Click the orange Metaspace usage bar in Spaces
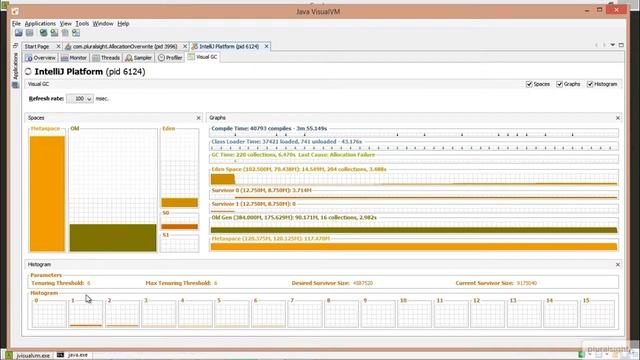The image size is (640, 360). coord(47,194)
